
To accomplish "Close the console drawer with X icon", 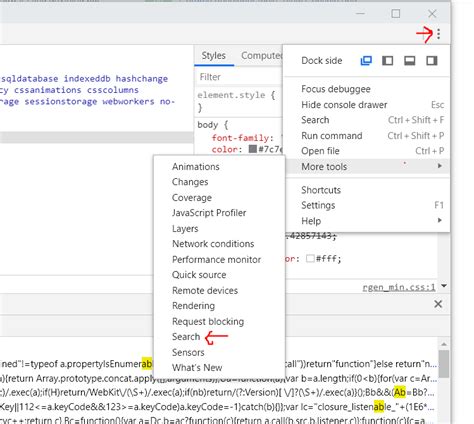I will click(438, 304).
